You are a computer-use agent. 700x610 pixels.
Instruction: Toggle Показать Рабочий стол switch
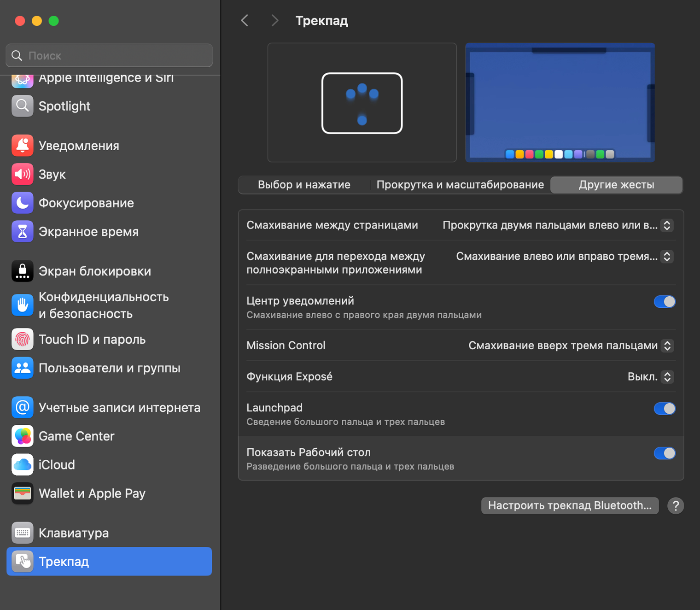pos(664,453)
